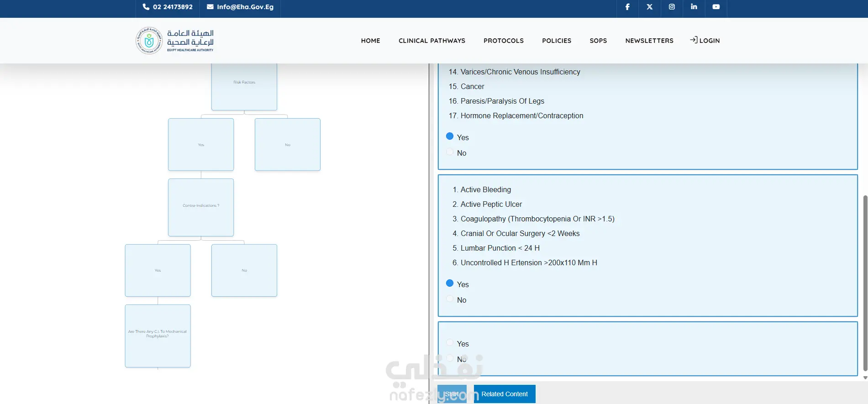Click the scrollbar down arrow

coord(865,378)
